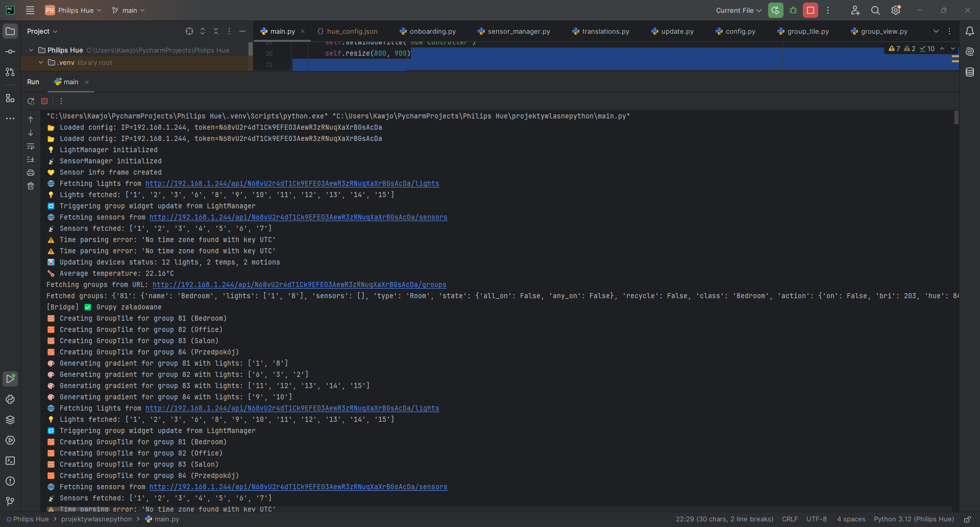
Task: Open Structure tool window
Action: (x=10, y=98)
